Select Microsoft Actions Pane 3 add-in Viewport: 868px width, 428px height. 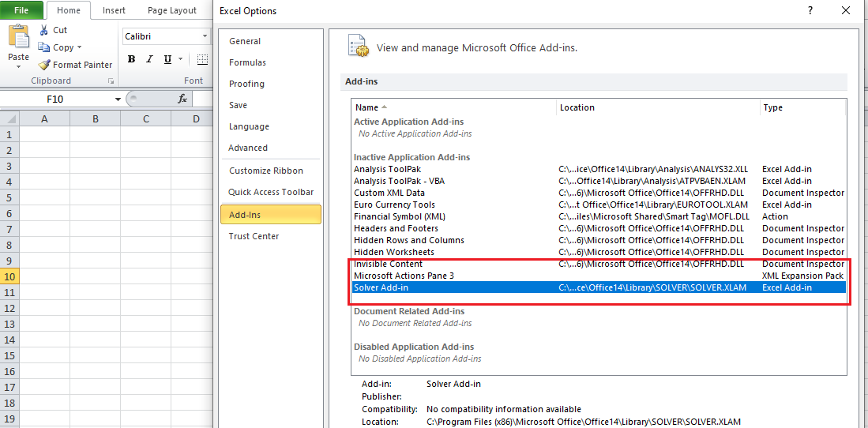[599, 276]
